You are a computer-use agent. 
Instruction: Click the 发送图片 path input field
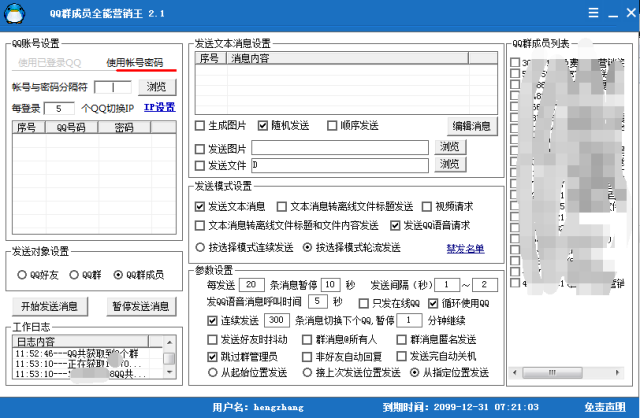(340, 148)
